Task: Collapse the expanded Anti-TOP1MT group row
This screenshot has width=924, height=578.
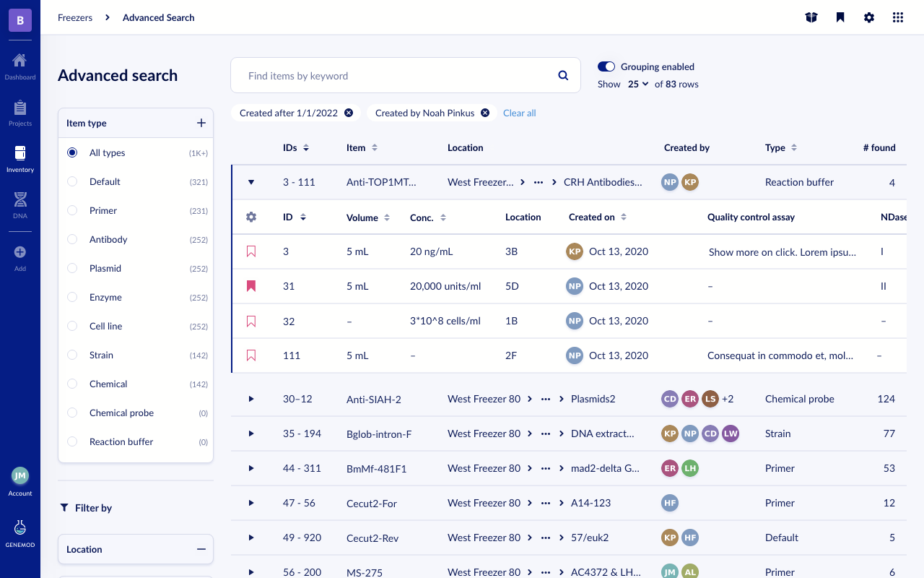Action: click(x=251, y=182)
